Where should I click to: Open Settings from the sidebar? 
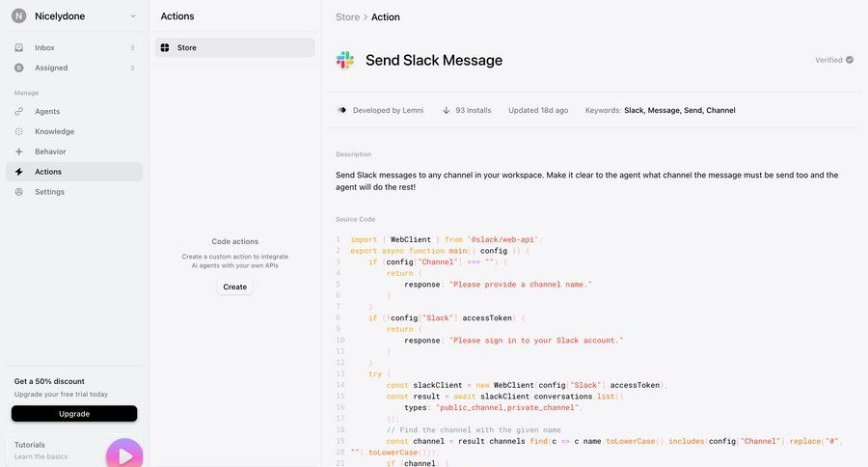pos(74,192)
